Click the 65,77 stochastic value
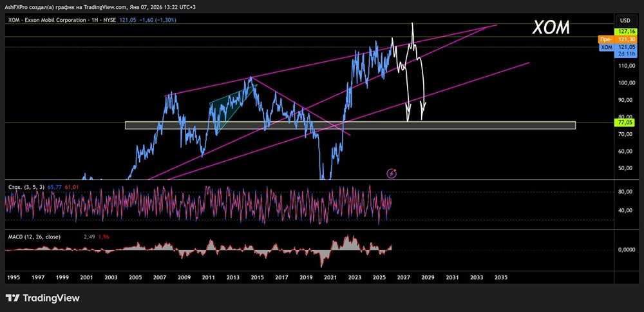Viewport: 644px width, 312px height. (55, 187)
